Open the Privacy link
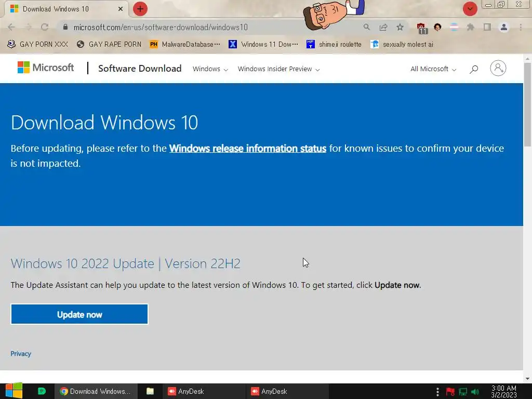532x399 pixels. pos(21,353)
